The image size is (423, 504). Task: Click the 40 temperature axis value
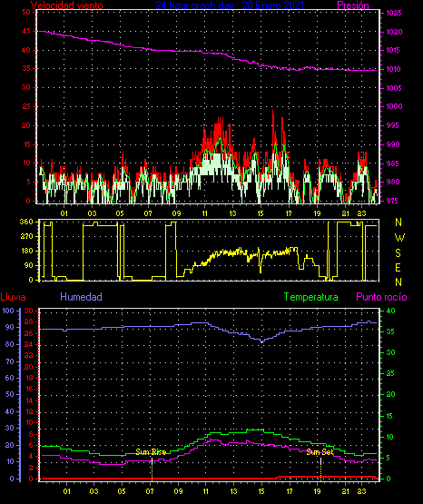click(x=390, y=311)
